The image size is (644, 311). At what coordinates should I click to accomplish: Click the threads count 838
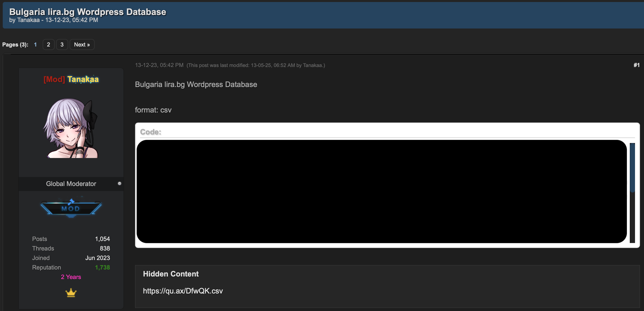(x=105, y=248)
